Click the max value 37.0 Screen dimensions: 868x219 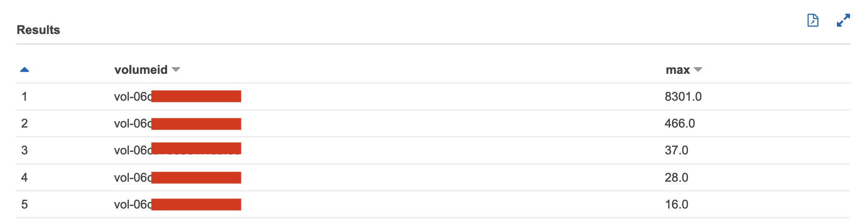click(677, 150)
